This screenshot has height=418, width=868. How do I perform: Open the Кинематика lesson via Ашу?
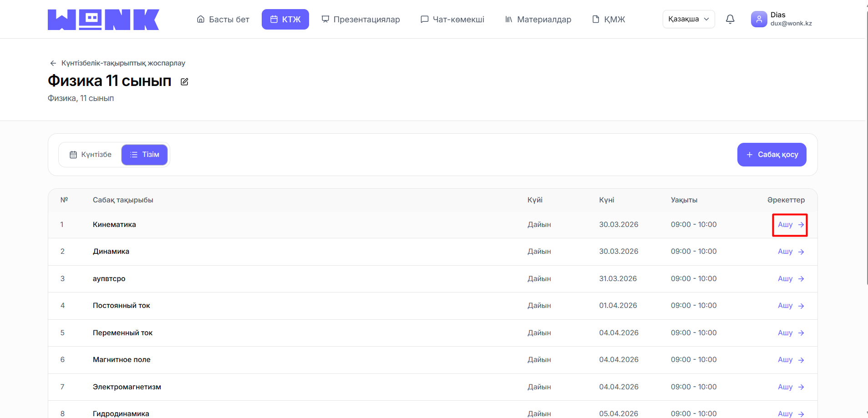coord(790,225)
